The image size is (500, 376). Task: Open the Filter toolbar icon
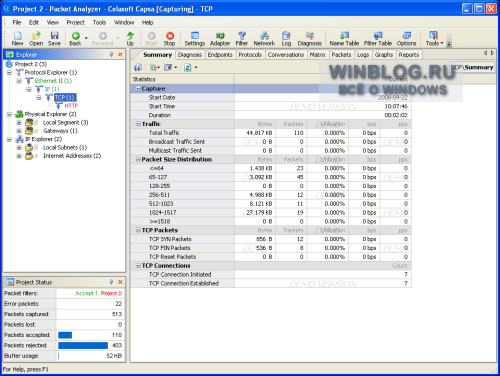242,39
